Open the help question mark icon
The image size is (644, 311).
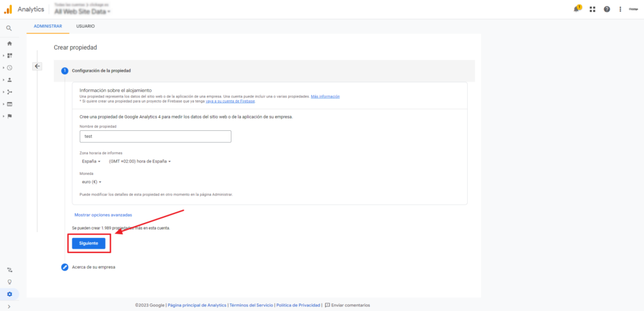[607, 9]
